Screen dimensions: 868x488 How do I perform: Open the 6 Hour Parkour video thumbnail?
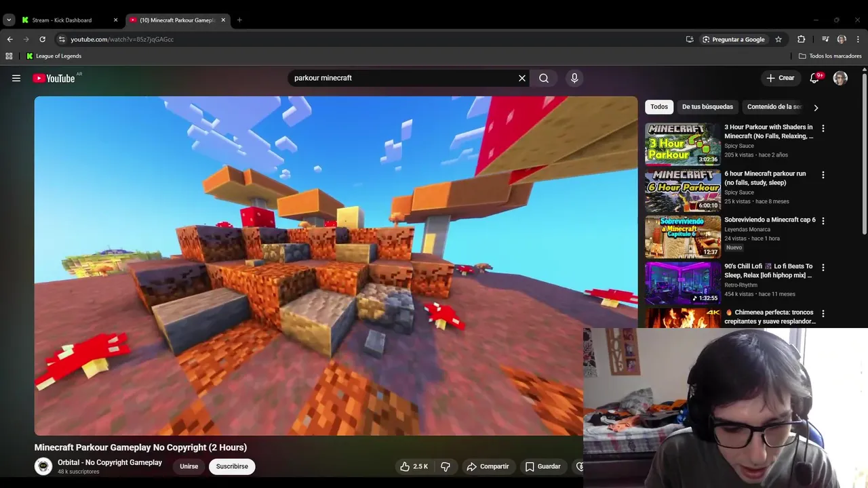(x=683, y=190)
